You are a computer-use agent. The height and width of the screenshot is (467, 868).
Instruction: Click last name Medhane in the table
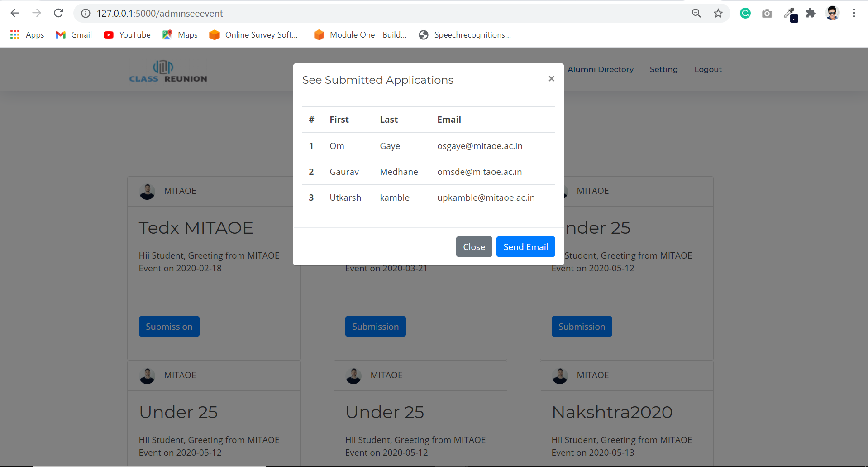tap(399, 172)
